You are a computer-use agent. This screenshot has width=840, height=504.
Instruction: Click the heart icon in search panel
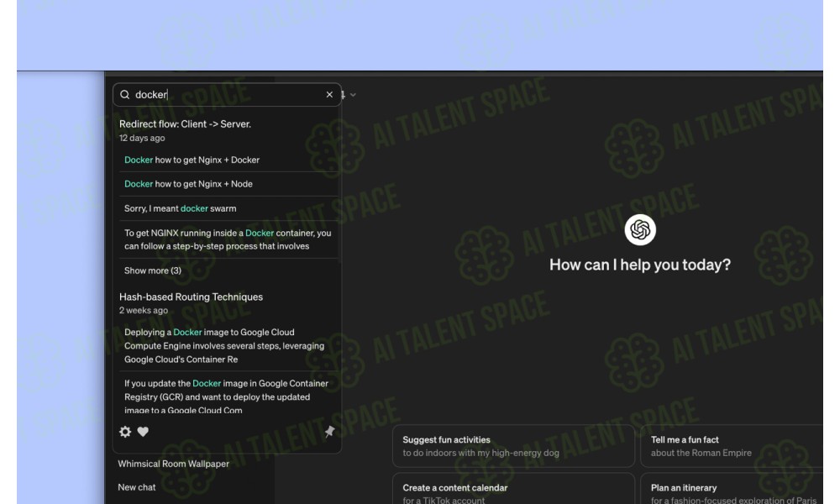tap(143, 432)
